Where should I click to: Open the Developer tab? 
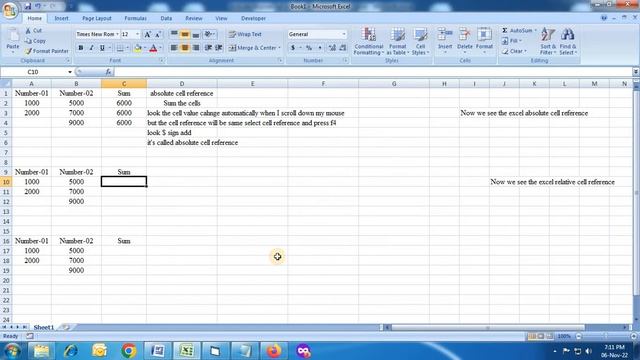tap(253, 18)
